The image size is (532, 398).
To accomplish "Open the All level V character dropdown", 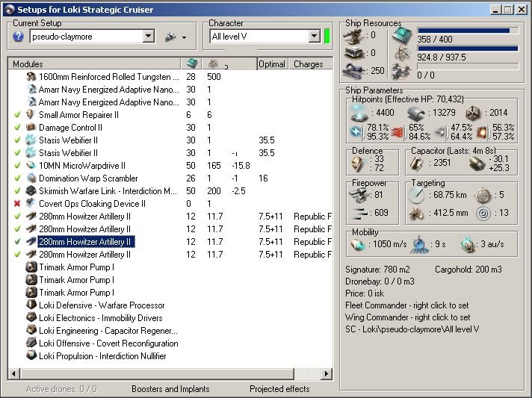I will tap(315, 37).
